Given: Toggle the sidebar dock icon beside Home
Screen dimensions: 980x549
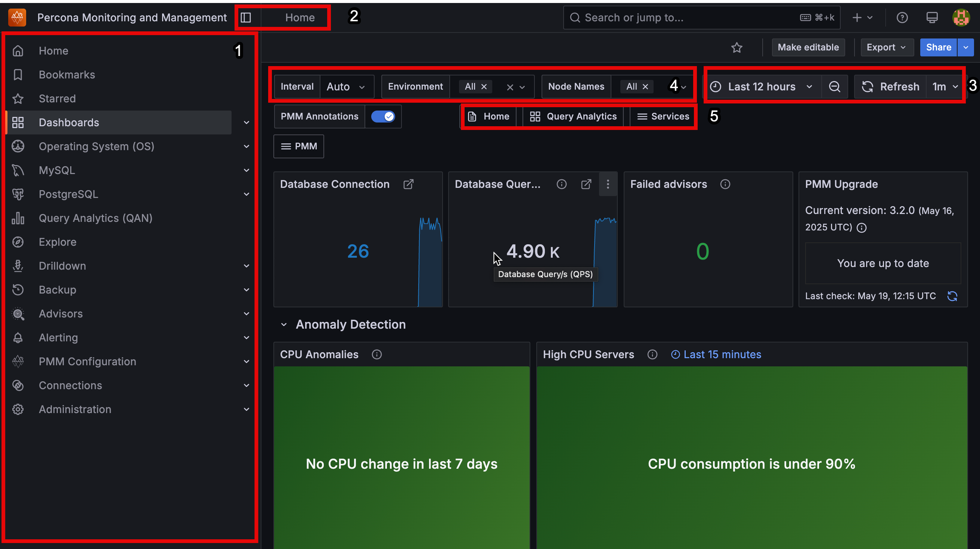Looking at the screenshot, I should pyautogui.click(x=246, y=18).
